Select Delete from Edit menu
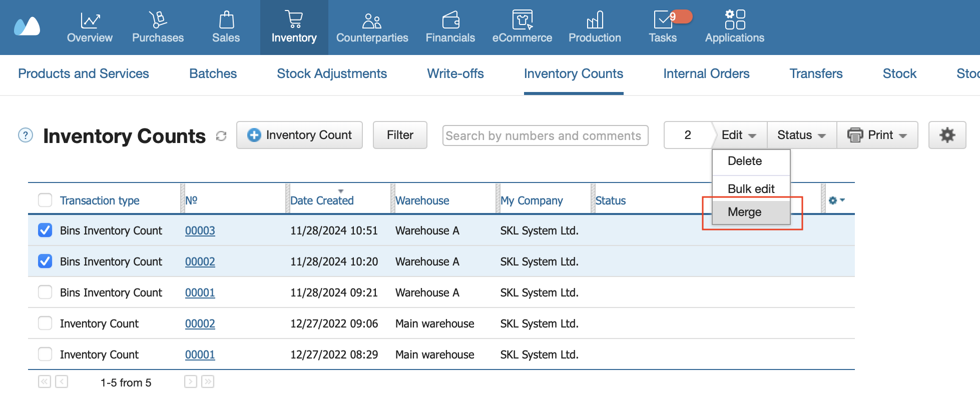Image resolution: width=980 pixels, height=411 pixels. 751,161
